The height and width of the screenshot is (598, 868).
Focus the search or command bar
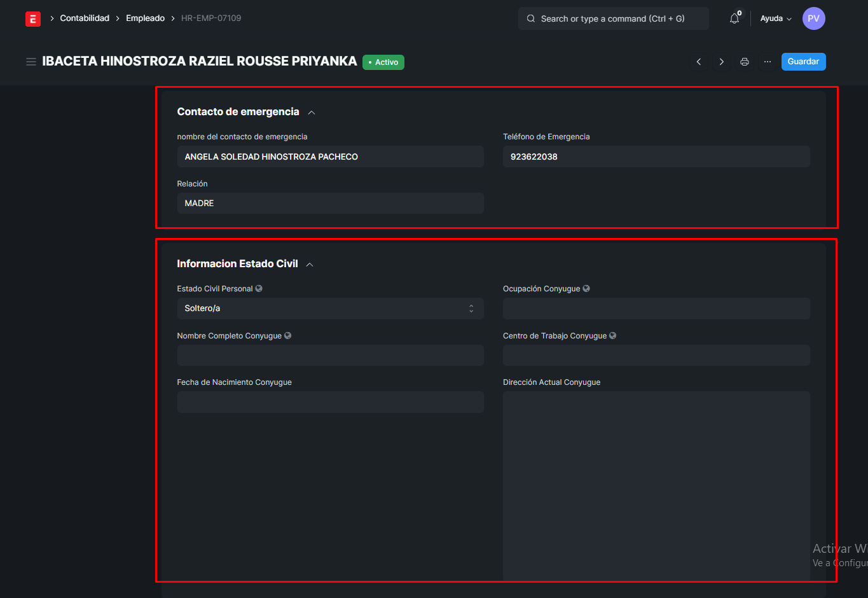(613, 18)
